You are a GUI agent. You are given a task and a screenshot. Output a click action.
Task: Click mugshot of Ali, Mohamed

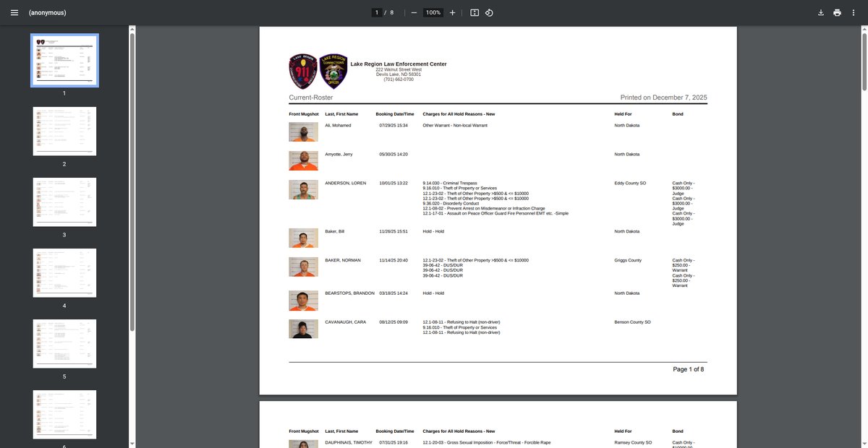tap(304, 132)
